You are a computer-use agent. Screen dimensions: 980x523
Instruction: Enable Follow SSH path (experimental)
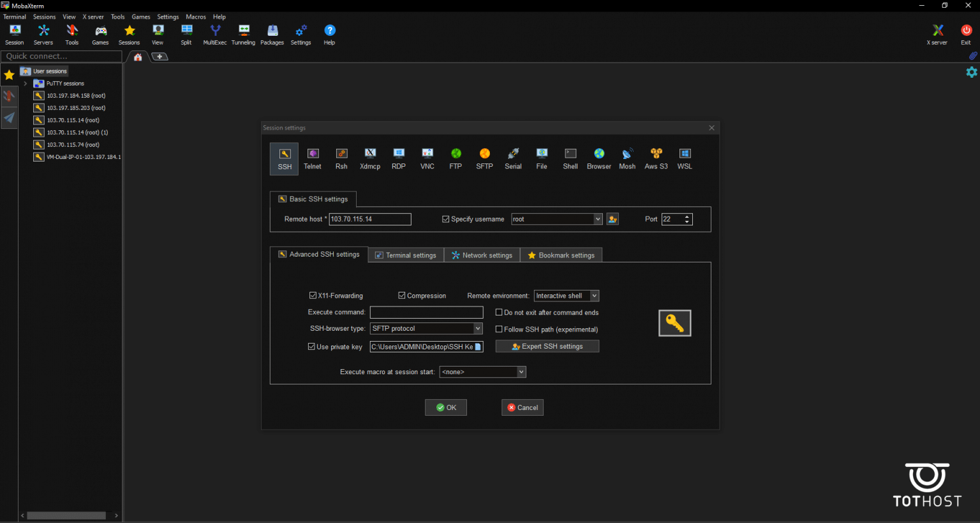coord(500,330)
